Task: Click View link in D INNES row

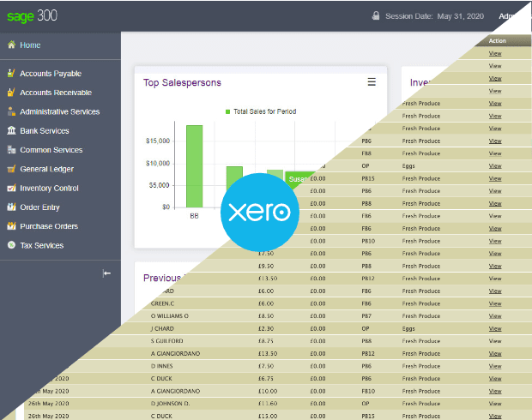Action: 495,366
